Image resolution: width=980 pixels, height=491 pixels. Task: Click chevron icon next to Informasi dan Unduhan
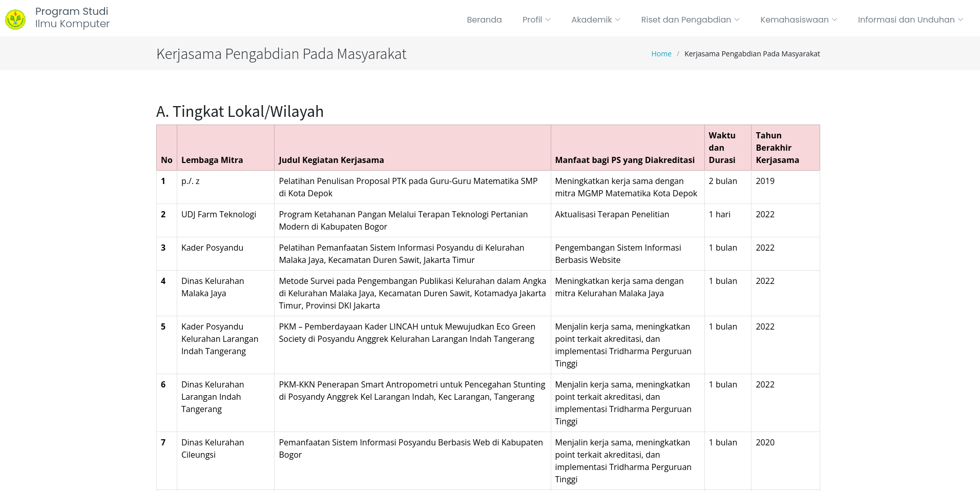(961, 19)
